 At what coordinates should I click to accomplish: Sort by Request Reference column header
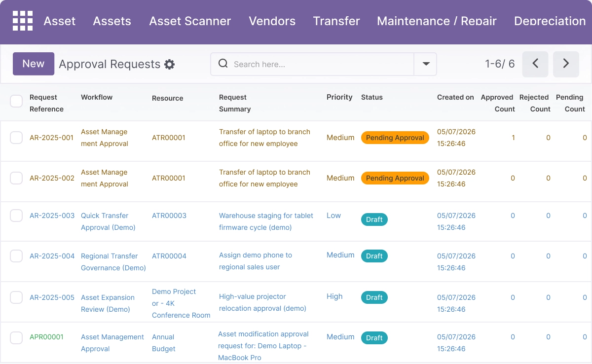point(46,103)
